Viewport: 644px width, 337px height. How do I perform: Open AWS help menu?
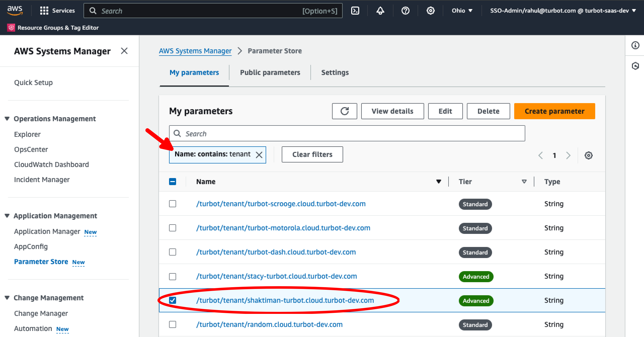[x=405, y=11]
